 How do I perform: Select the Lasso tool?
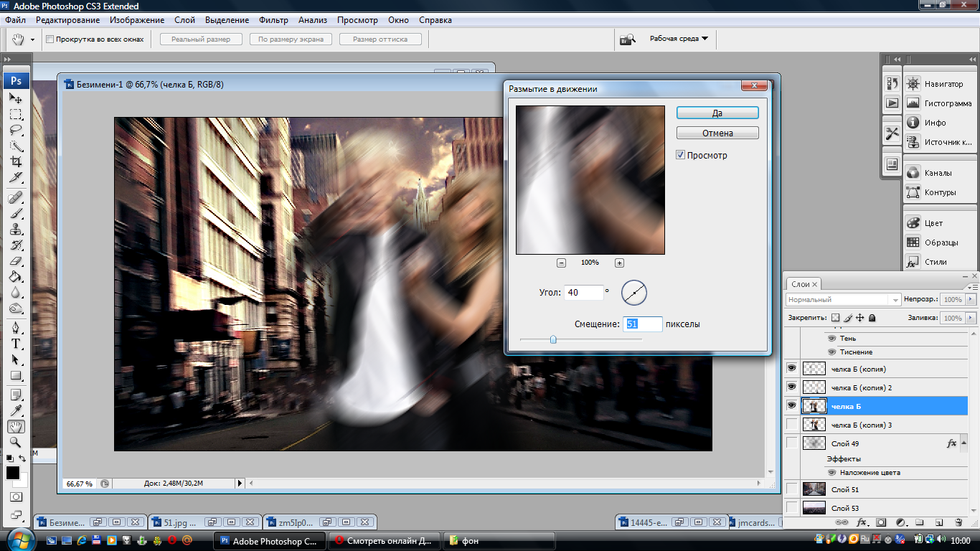pos(16,131)
